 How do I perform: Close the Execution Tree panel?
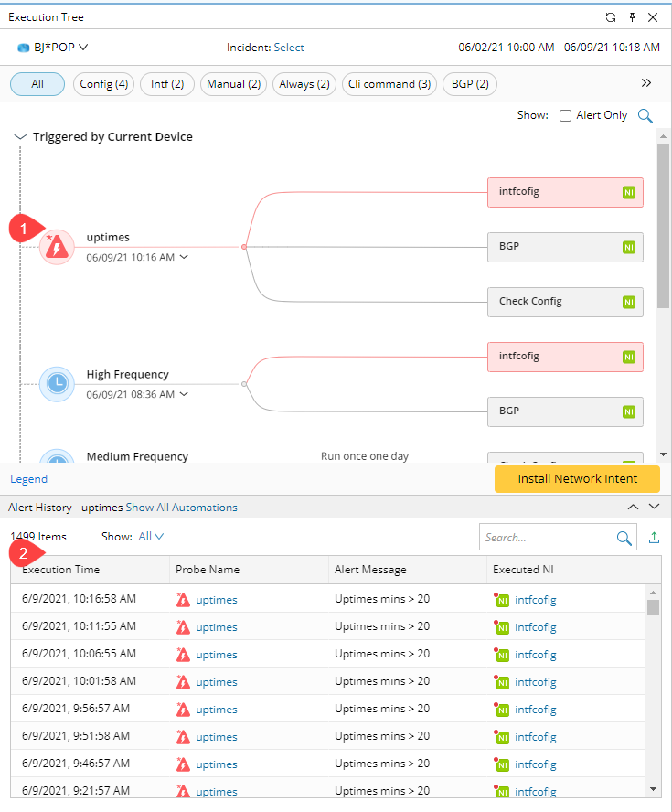653,17
